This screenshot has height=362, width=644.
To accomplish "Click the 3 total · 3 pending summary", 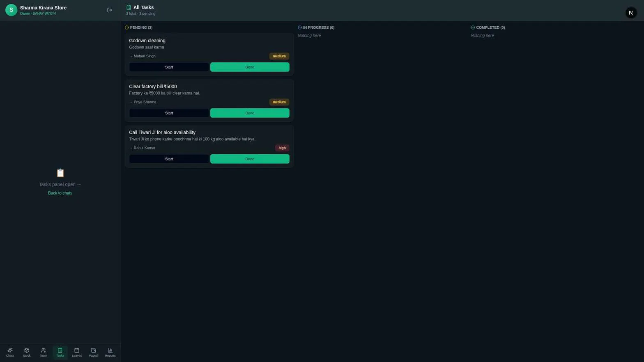I will (x=140, y=14).
